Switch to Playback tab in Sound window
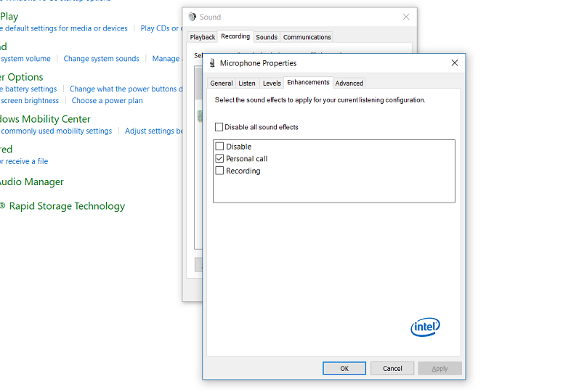 pyautogui.click(x=202, y=37)
